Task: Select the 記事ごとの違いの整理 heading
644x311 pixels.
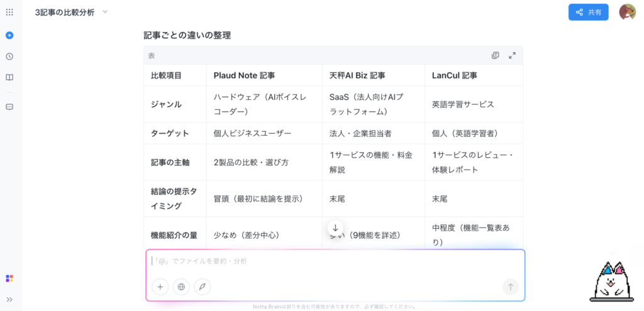Action: click(187, 36)
